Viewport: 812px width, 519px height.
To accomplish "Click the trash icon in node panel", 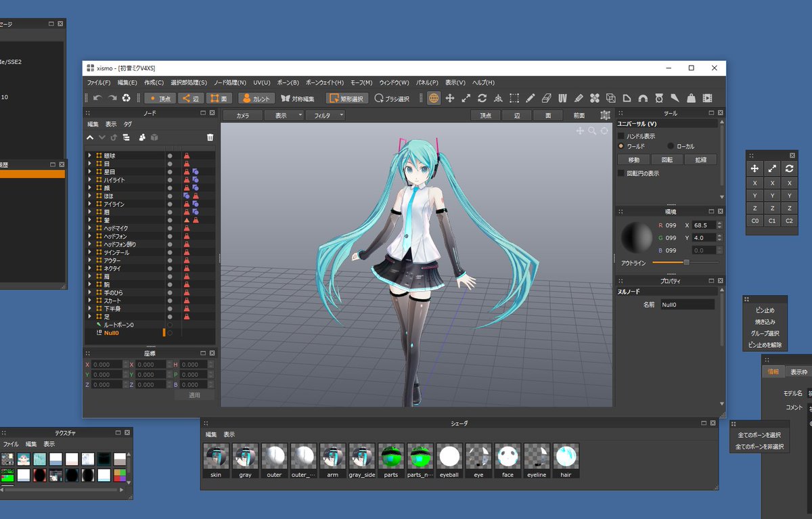I will pos(210,137).
